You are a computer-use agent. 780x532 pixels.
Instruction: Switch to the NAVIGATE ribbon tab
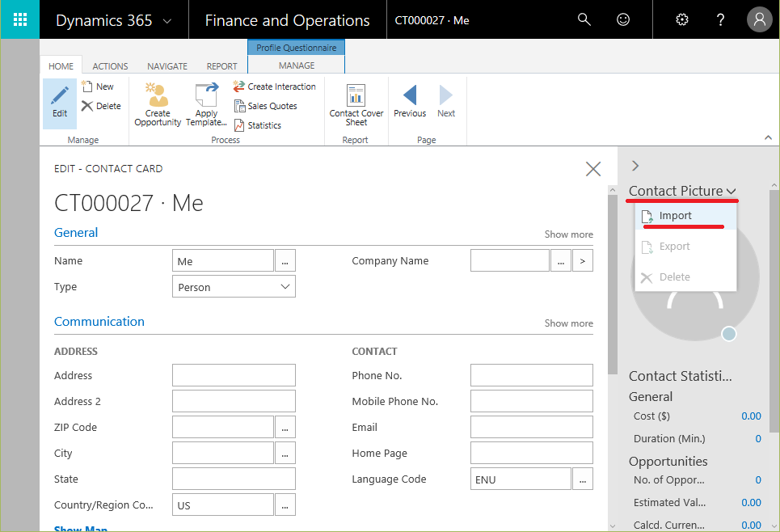(x=167, y=66)
